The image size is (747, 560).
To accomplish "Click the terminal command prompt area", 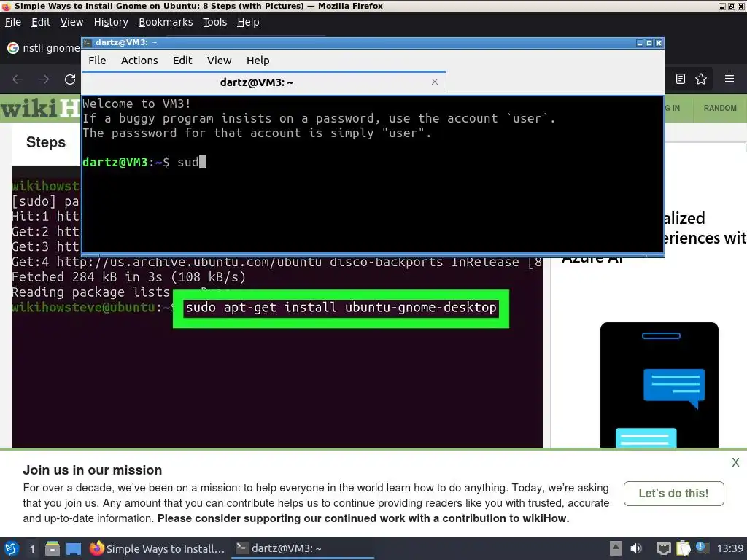I will 373,174.
